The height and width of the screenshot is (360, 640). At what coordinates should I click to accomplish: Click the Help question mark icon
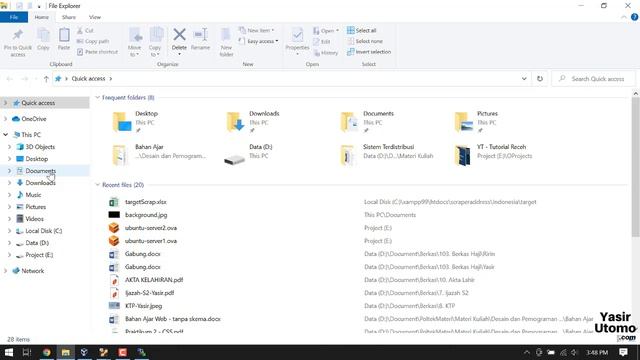point(634,17)
